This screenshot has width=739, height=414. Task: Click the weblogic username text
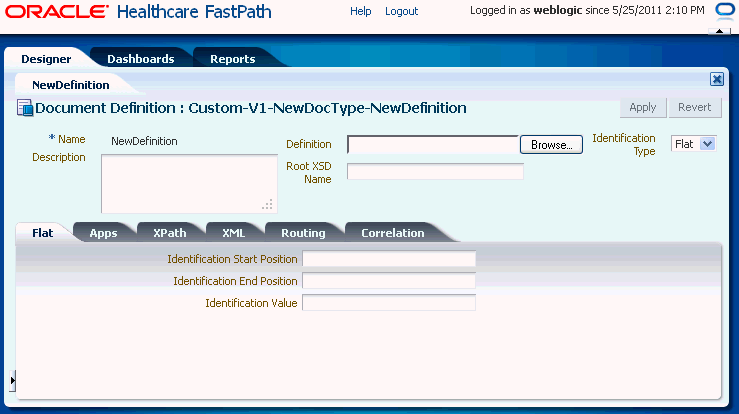(x=558, y=10)
